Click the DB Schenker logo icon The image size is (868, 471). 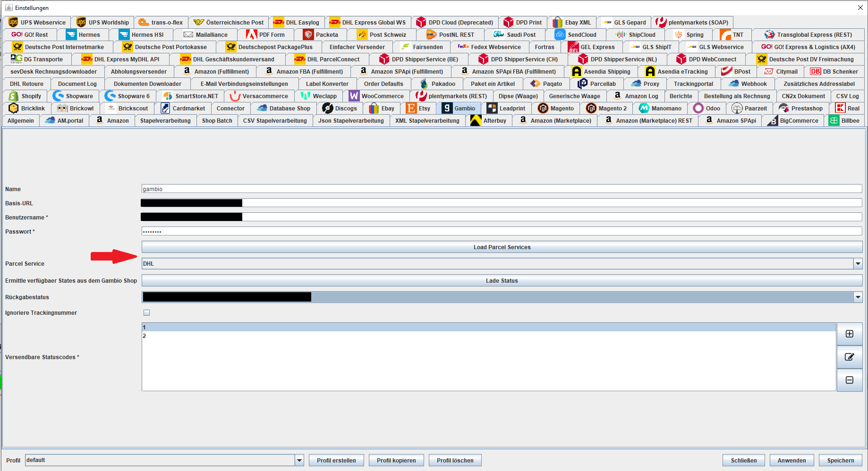(815, 71)
